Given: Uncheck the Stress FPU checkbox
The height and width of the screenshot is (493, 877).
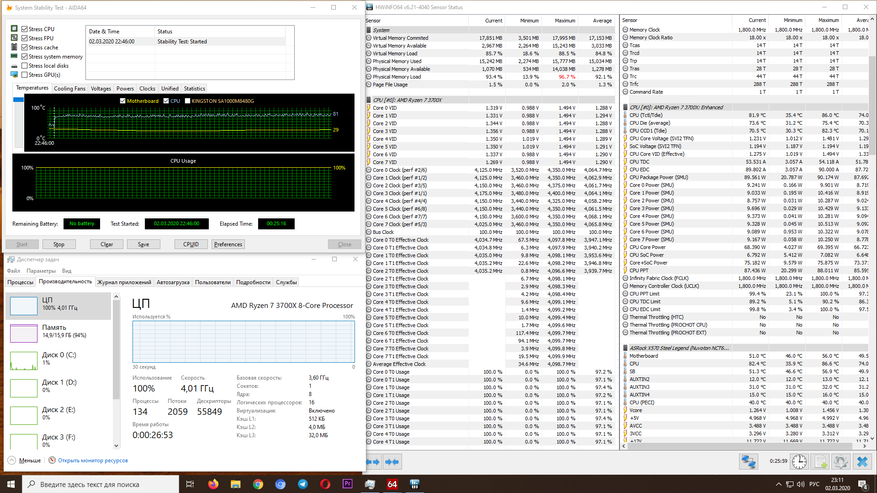Looking at the screenshot, I should tap(25, 38).
